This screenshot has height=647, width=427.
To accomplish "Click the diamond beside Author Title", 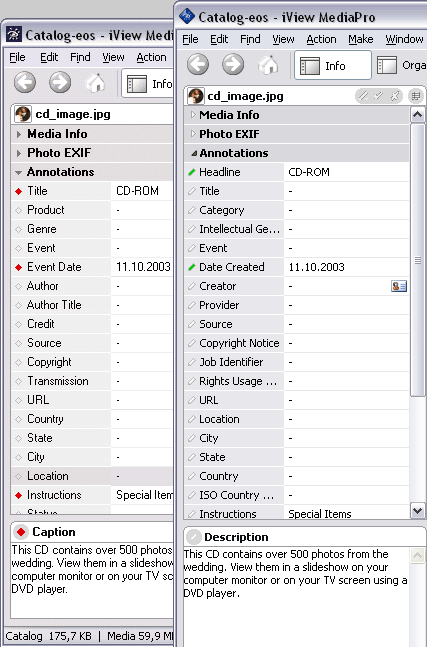I will [x=18, y=305].
